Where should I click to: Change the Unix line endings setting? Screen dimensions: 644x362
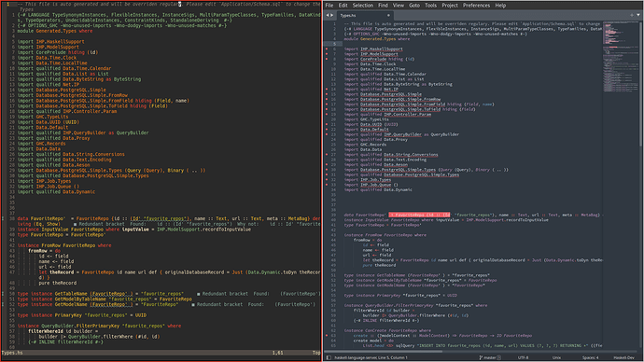pyautogui.click(x=556, y=357)
